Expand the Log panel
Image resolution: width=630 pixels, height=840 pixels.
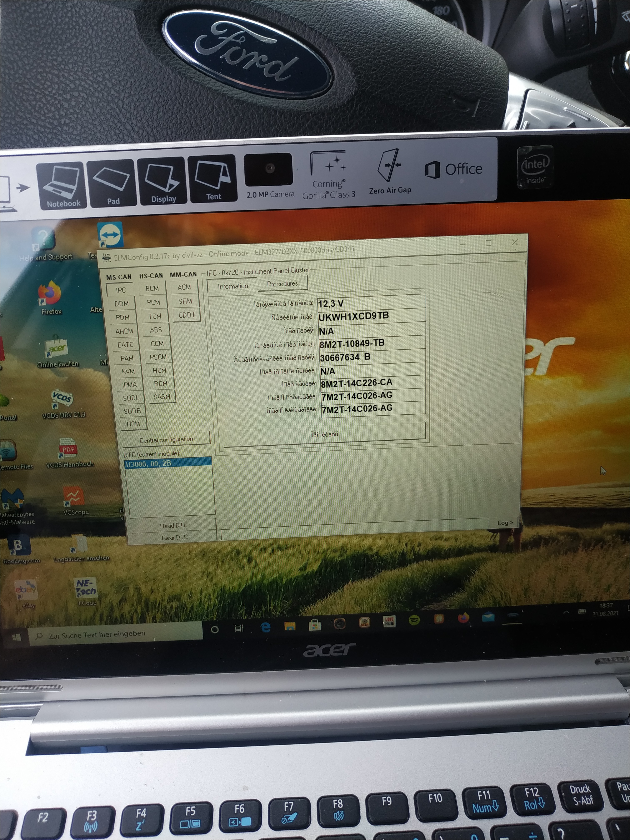(505, 523)
